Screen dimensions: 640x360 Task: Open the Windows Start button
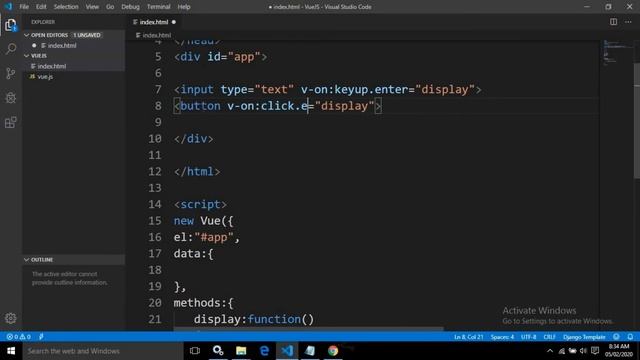click(x=11, y=351)
